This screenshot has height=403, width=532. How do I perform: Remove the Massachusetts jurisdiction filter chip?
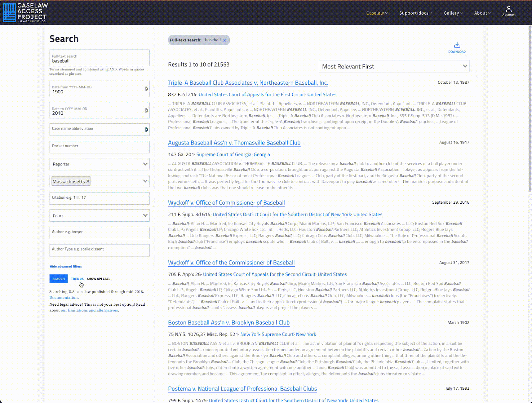pyautogui.click(x=88, y=181)
